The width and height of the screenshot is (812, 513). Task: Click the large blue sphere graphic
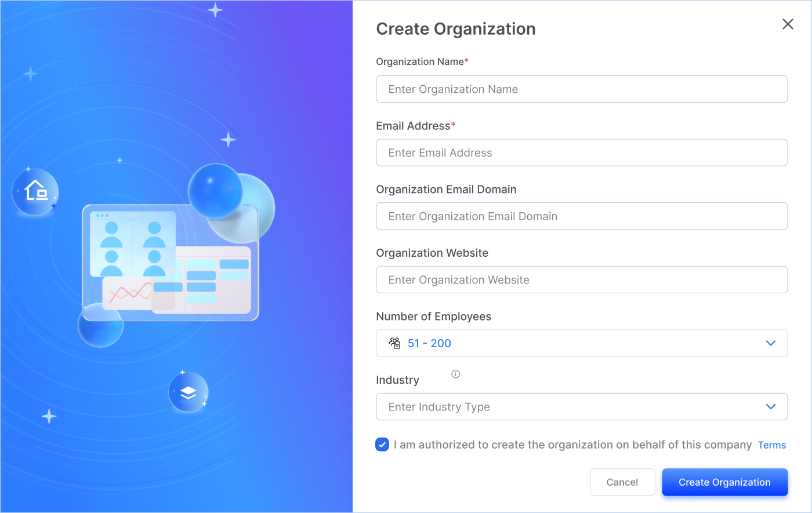[x=215, y=191]
